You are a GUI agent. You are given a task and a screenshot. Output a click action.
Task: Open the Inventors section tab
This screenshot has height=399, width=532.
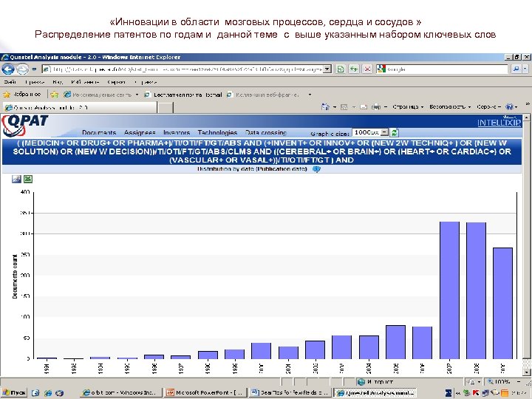(177, 133)
